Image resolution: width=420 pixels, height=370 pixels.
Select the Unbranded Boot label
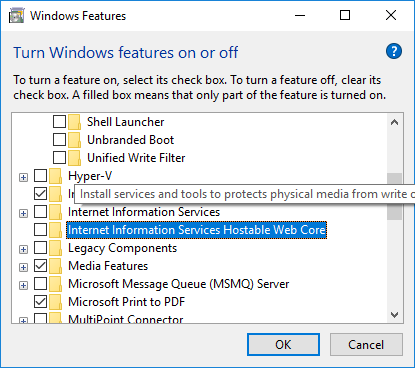tap(131, 140)
